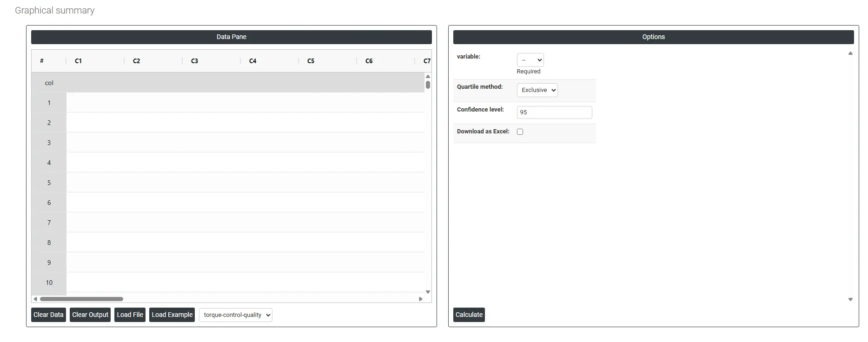Select the C3 column header
This screenshot has height=342, width=868.
212,61
